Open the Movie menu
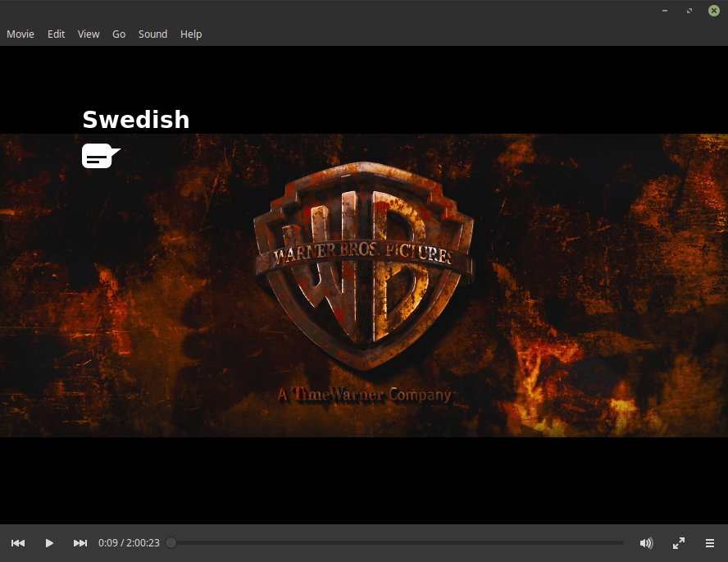 point(20,34)
